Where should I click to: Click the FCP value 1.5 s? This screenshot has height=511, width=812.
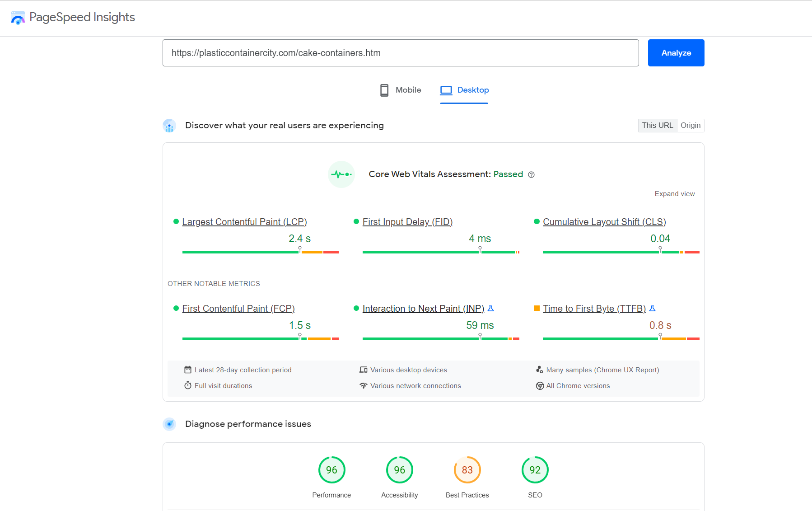coord(300,325)
